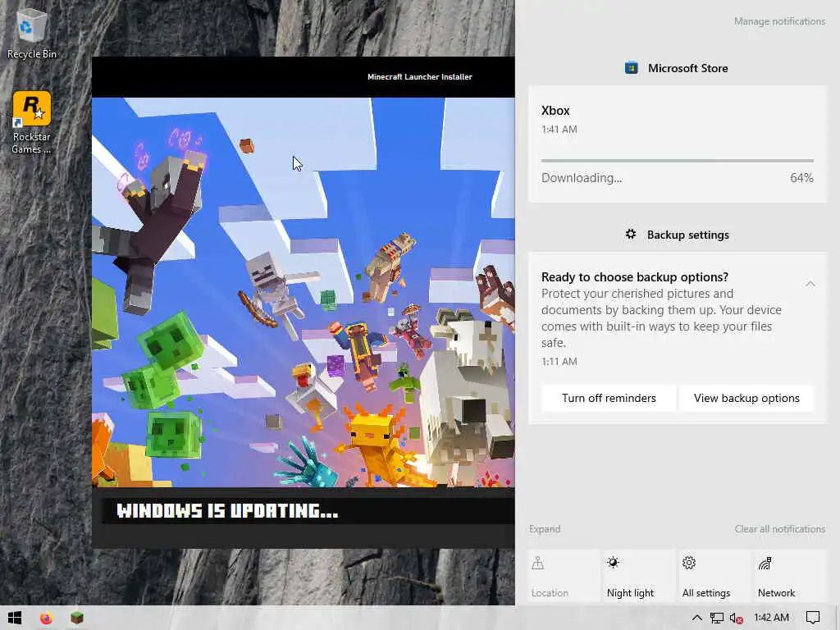
Task: Click the Expand quick actions link
Action: (x=545, y=529)
